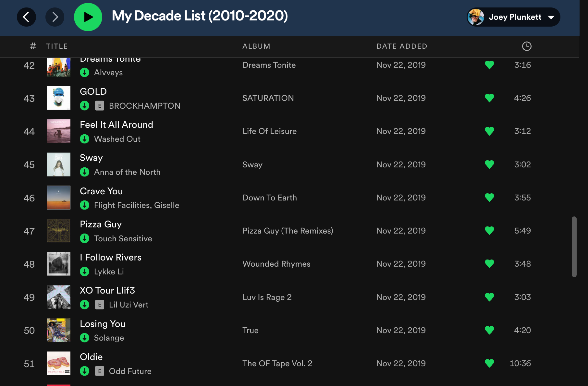
Task: Click explicit badge next to BROCKHAMPTON
Action: coord(100,106)
